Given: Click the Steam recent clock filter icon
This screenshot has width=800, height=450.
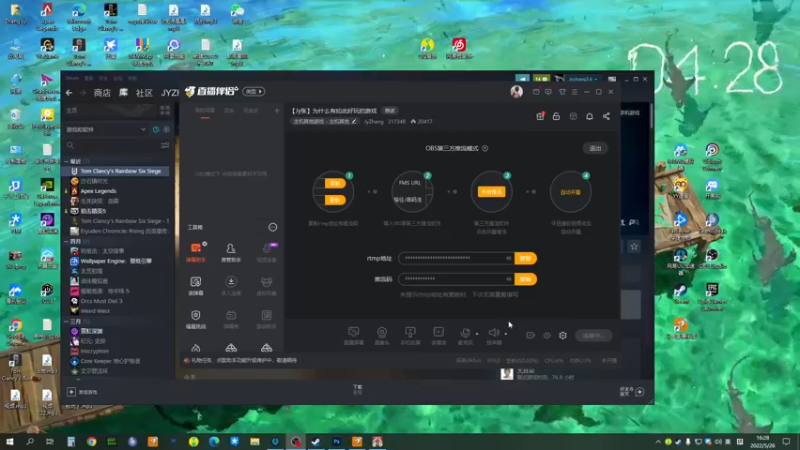Looking at the screenshot, I should pos(156,130).
